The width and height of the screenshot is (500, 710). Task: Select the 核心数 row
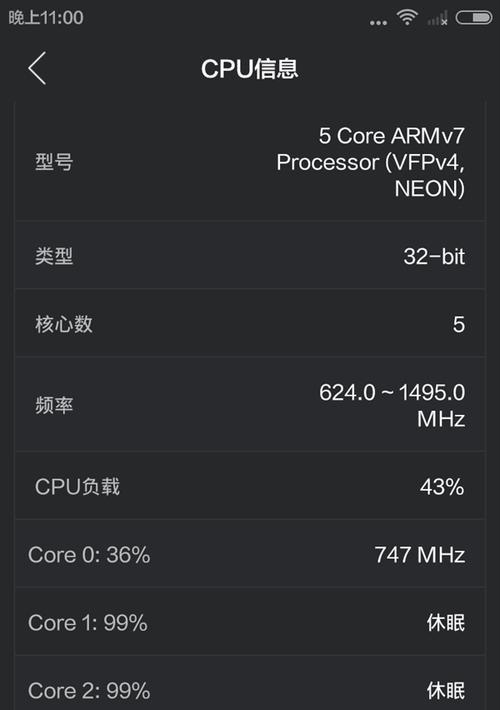coord(250,324)
